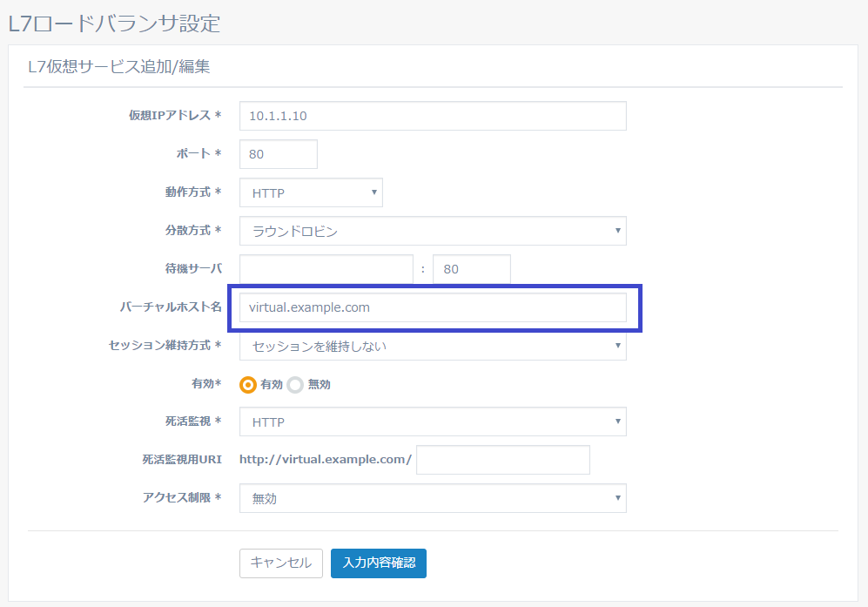Click the バーチャルホスト名 text field
The image size is (868, 607).
433,307
